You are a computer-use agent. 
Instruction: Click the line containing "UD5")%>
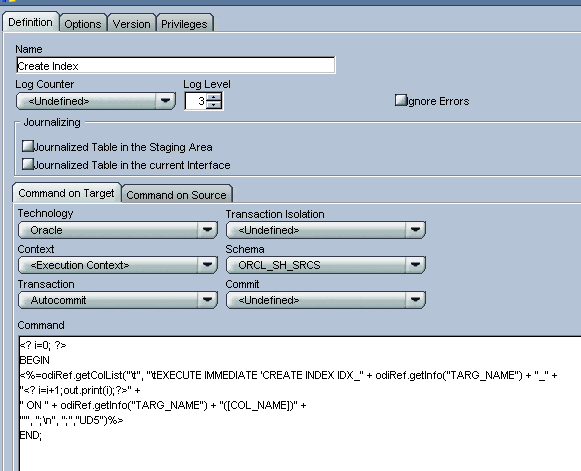(71, 420)
